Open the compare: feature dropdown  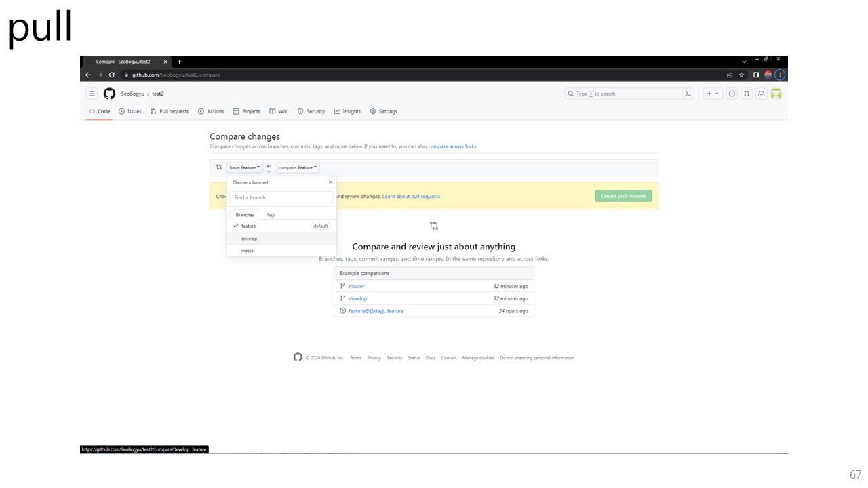pos(298,167)
